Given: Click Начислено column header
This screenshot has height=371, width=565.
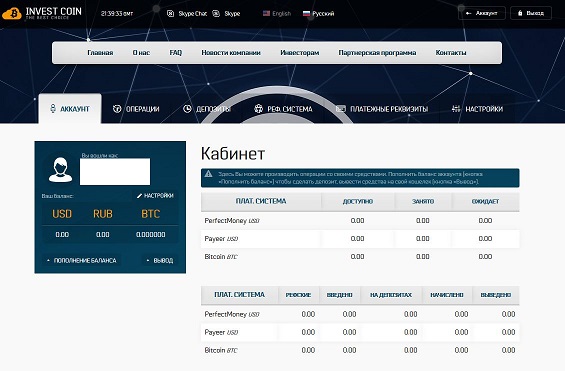Looking at the screenshot, I should click(447, 295).
